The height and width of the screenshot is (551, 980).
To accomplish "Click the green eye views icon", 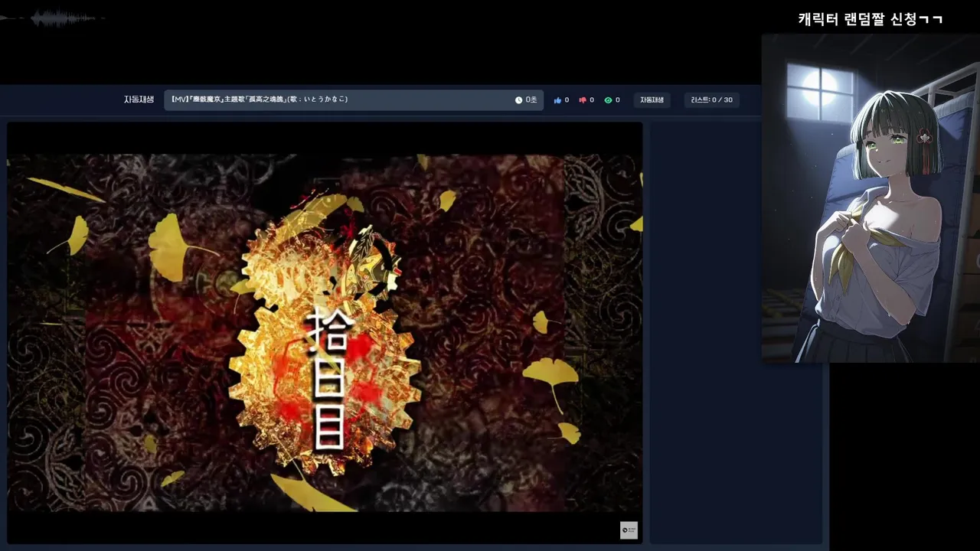I will pos(608,100).
